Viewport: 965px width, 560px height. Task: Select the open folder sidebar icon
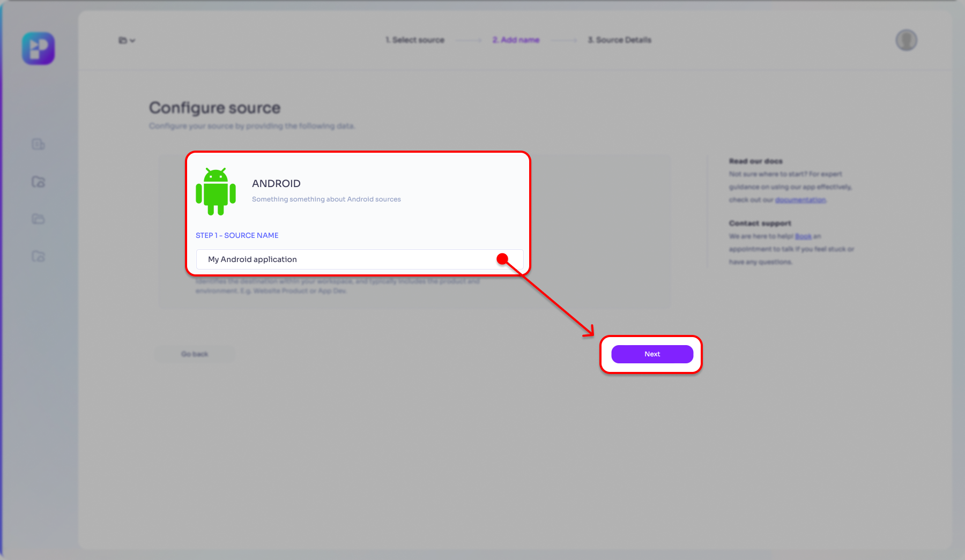click(x=38, y=219)
